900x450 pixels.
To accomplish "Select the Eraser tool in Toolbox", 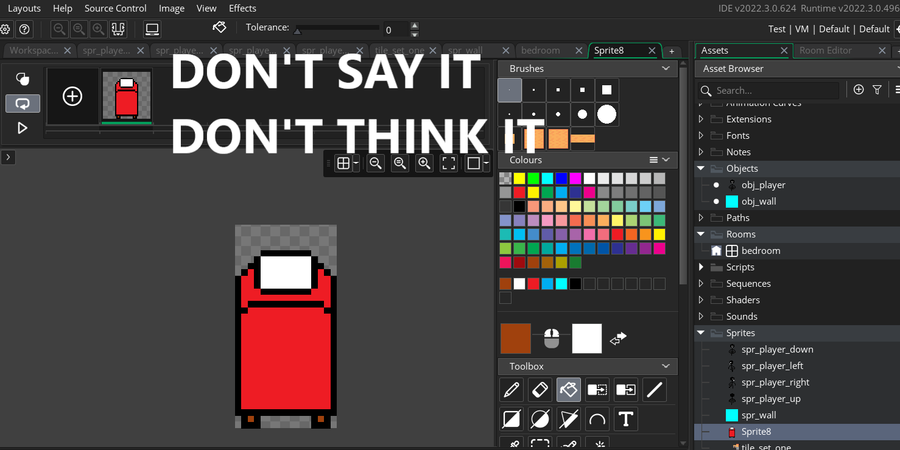I will point(540,390).
